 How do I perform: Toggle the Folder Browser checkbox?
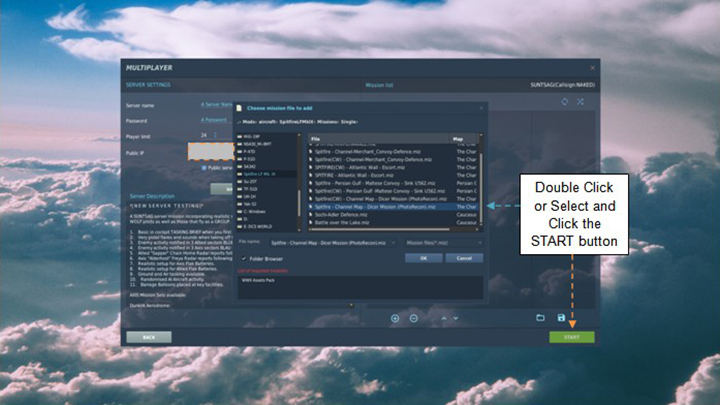click(244, 257)
